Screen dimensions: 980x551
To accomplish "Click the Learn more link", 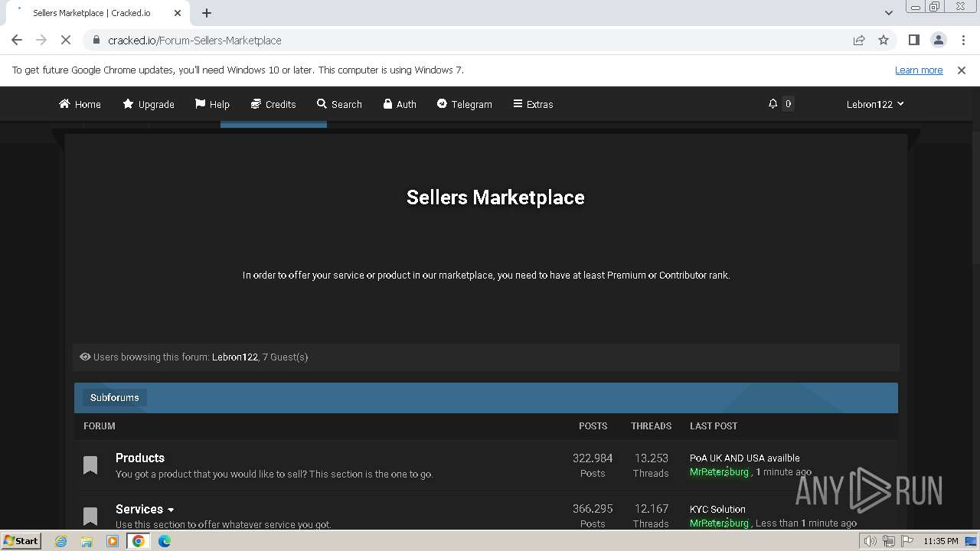I will (x=919, y=70).
